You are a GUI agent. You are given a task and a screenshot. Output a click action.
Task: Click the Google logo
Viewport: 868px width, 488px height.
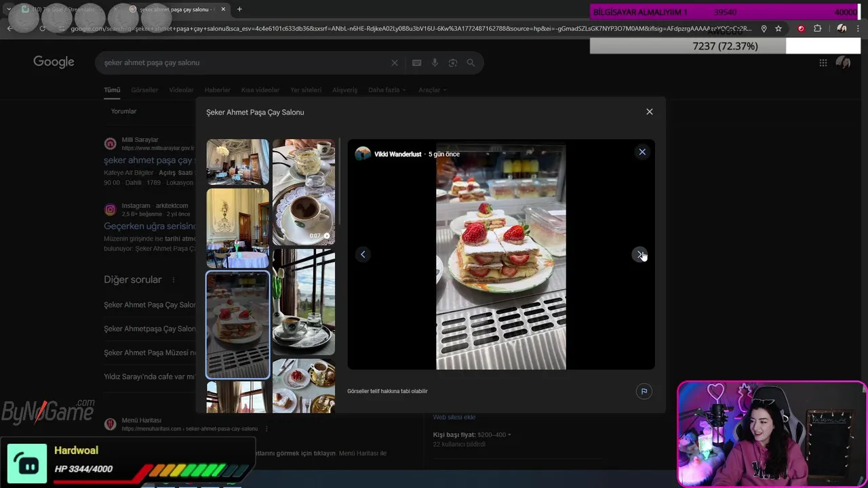click(x=54, y=62)
